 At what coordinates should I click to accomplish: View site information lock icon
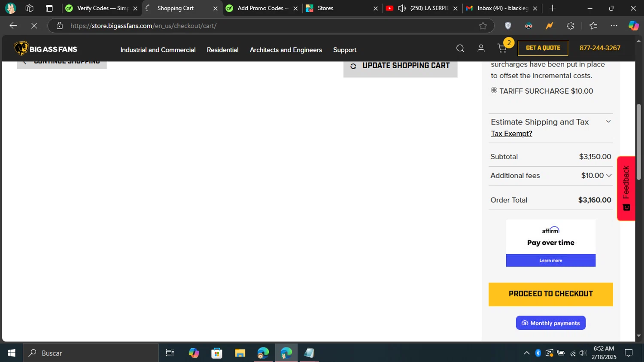tap(60, 26)
